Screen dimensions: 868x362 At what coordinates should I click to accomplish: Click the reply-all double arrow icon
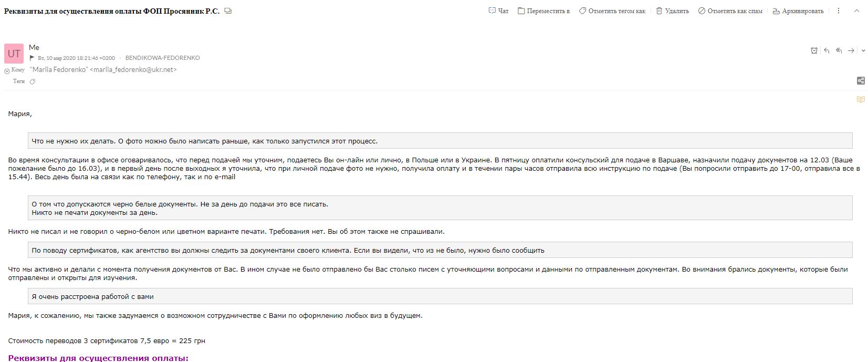(839, 51)
